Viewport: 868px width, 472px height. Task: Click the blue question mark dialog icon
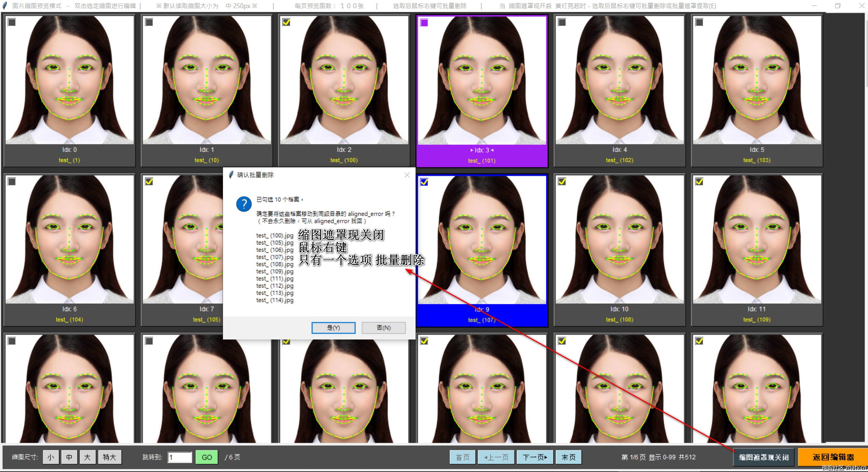coord(244,204)
